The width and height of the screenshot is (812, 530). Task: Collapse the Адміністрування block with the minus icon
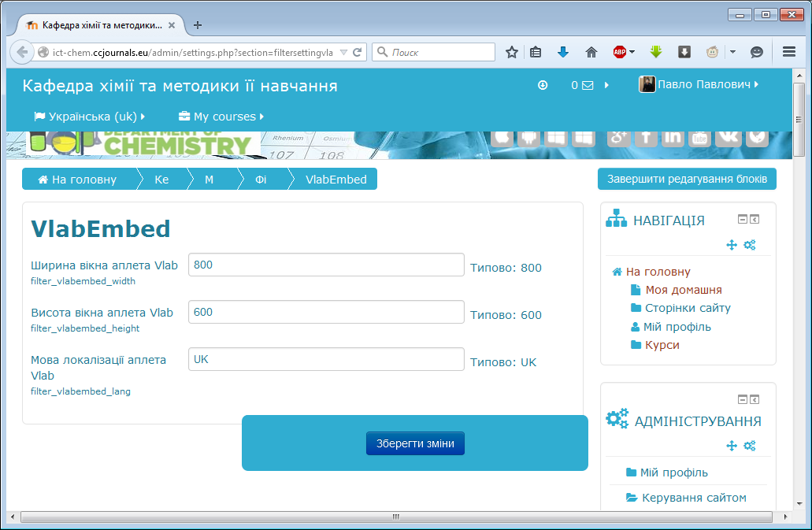pos(743,399)
